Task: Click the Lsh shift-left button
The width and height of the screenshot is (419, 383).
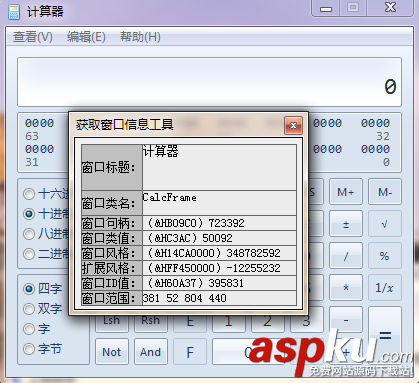Action: point(112,323)
